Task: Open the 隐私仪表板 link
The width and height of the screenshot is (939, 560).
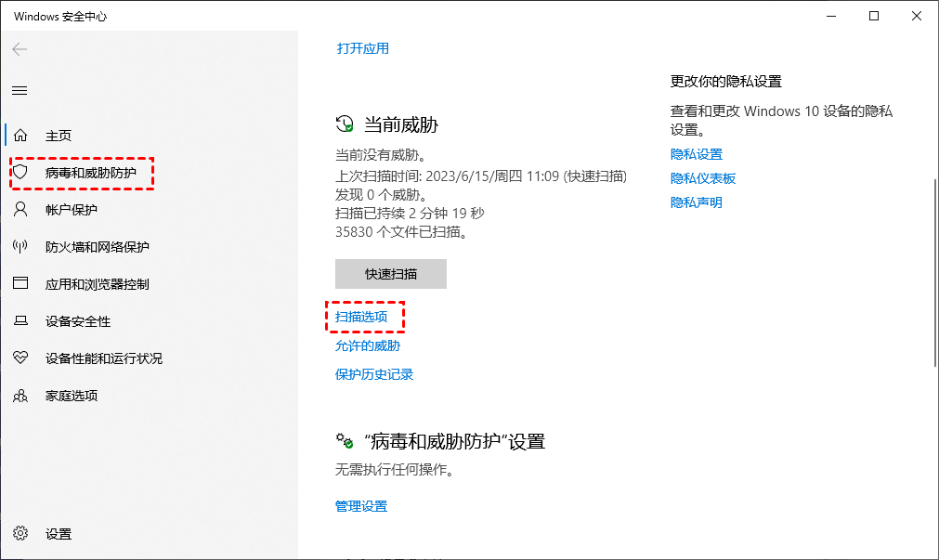Action: click(x=703, y=178)
